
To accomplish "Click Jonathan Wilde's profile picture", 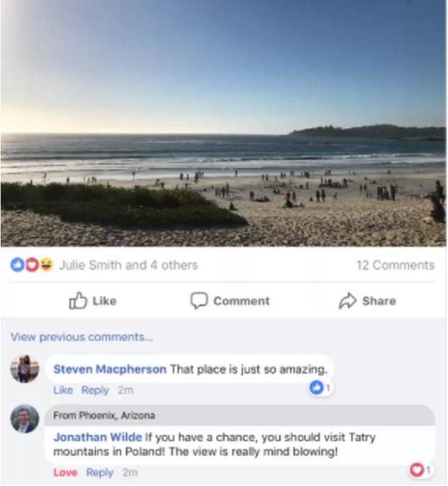I will click(25, 419).
